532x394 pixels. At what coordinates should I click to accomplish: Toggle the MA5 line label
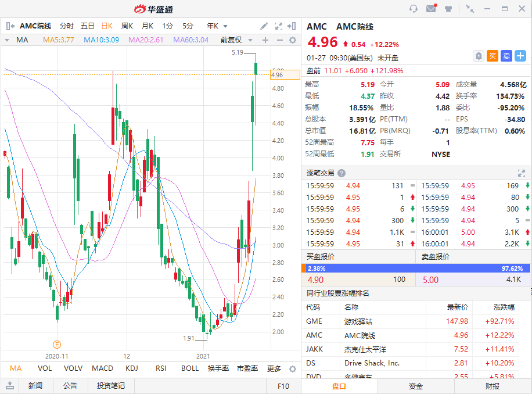click(58, 40)
